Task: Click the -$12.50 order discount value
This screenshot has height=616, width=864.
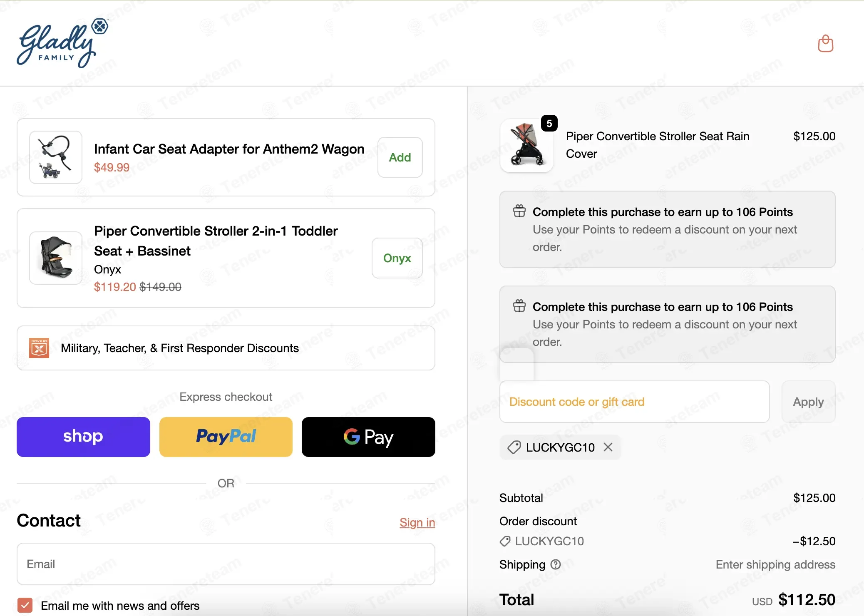Action: 814,541
